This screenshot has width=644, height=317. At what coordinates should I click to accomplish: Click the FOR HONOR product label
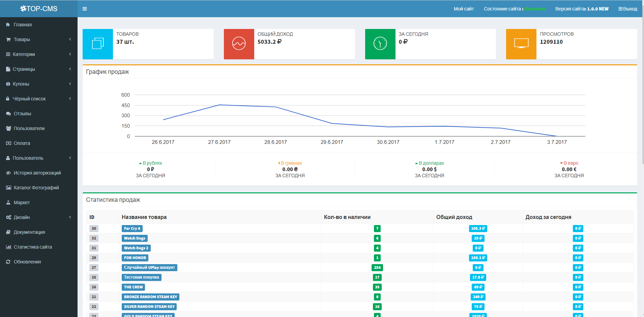[135, 258]
